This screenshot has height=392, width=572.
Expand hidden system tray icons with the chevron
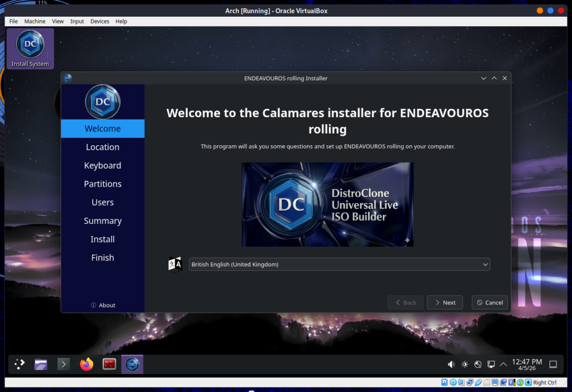coord(503,364)
